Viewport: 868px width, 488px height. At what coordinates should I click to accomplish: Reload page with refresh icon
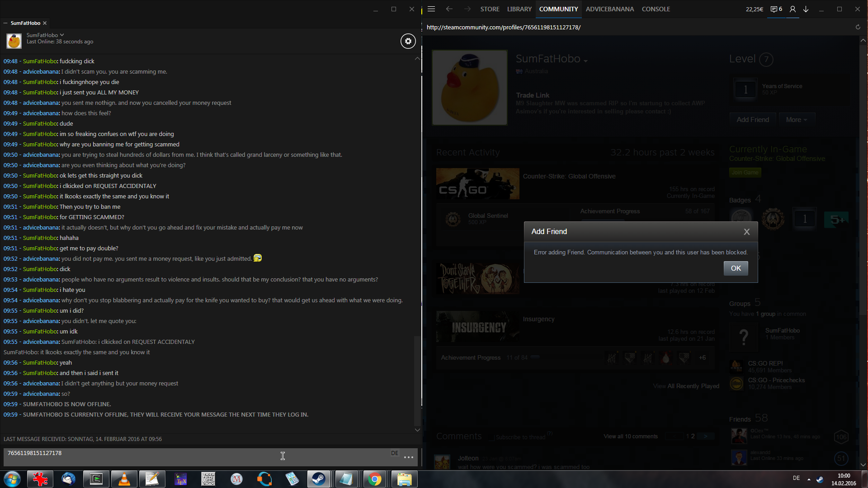click(858, 27)
